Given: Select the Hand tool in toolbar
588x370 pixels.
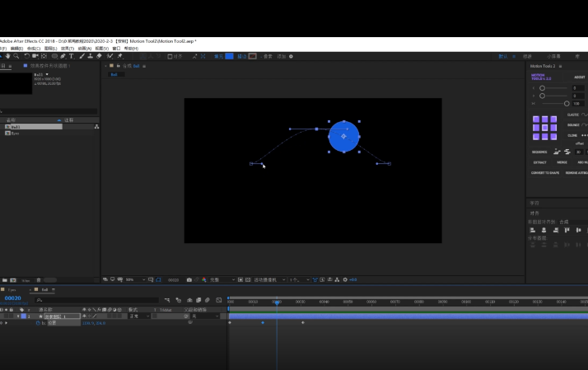Looking at the screenshot, I should pos(7,56).
